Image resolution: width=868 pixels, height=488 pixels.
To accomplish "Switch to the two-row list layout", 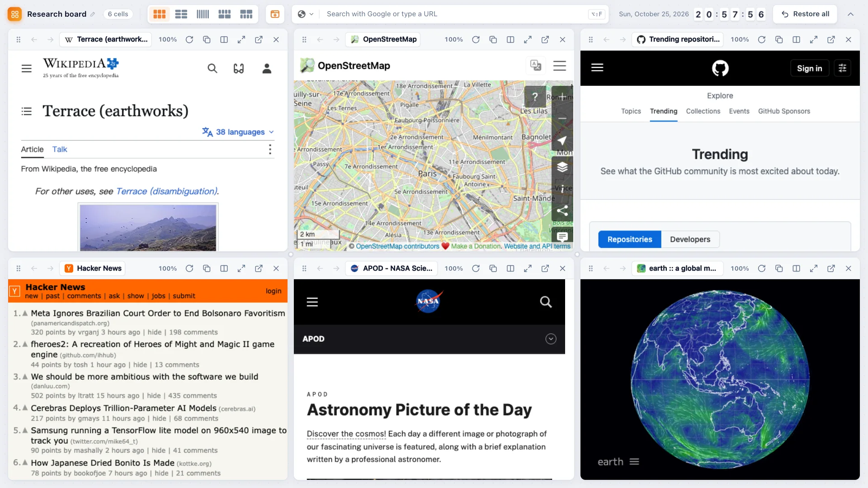I will (x=181, y=14).
